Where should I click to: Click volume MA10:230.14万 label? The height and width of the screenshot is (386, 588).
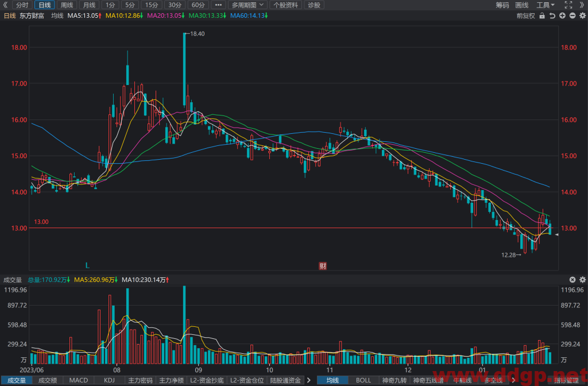coord(145,280)
